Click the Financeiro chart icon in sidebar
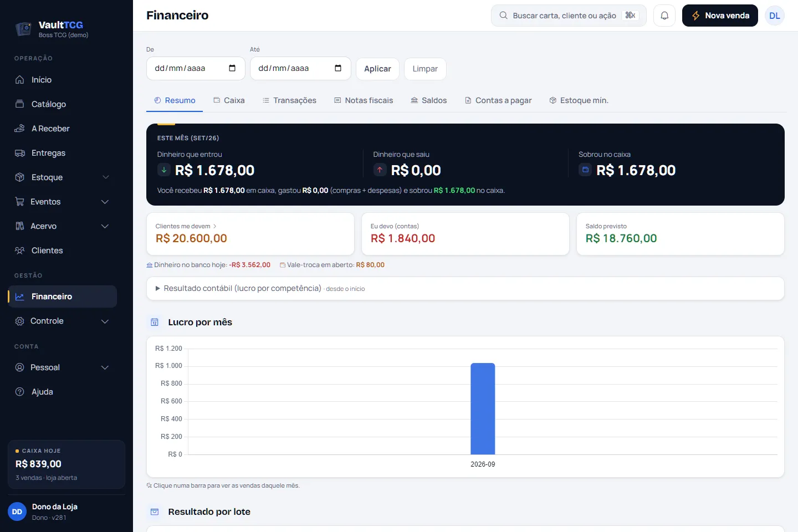Viewport: 798px width, 532px height. tap(20, 296)
